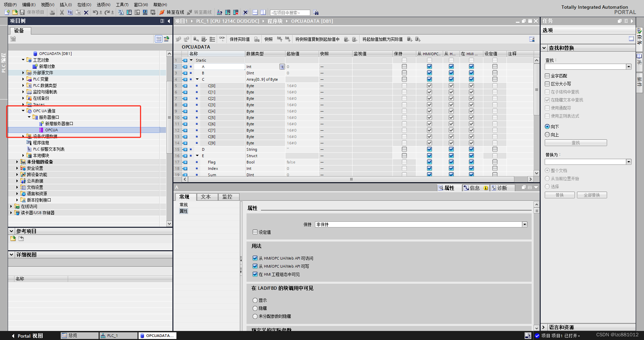This screenshot has width=644, height=340.
Task: Toggle 设定值 checkbox in properties panel
Action: pos(255,232)
